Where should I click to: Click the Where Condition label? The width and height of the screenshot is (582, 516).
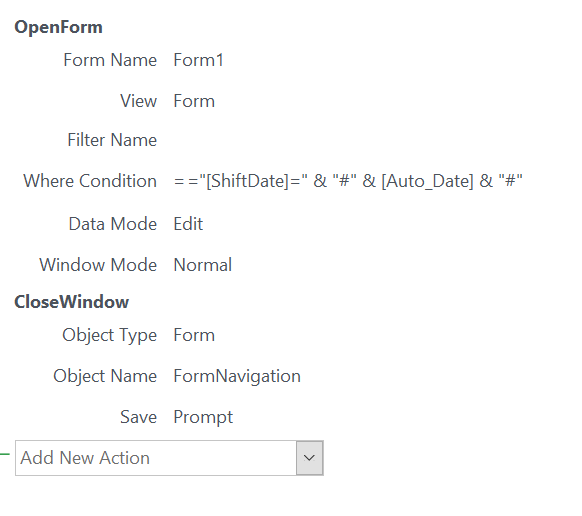click(x=90, y=181)
